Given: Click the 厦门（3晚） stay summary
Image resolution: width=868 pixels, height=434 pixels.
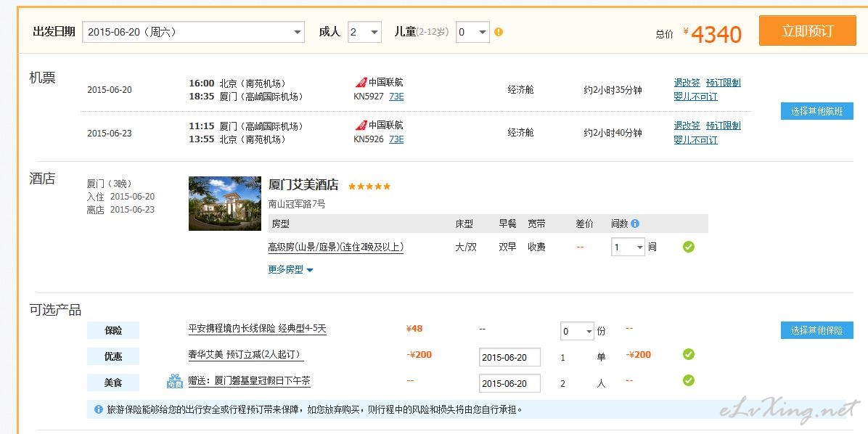Looking at the screenshot, I should point(109,184).
